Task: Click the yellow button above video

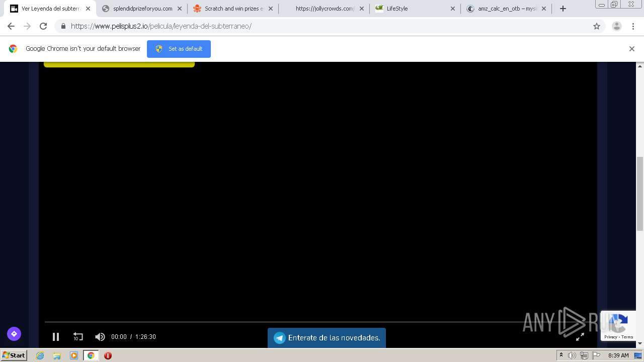Action: [x=119, y=64]
